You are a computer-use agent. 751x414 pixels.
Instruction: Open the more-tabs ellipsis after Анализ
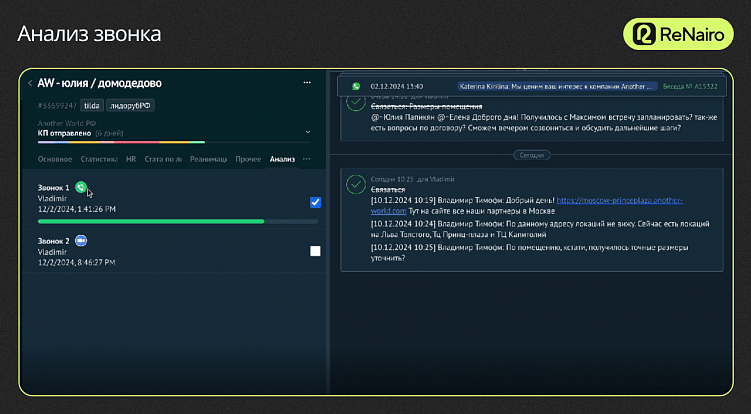tap(307, 159)
